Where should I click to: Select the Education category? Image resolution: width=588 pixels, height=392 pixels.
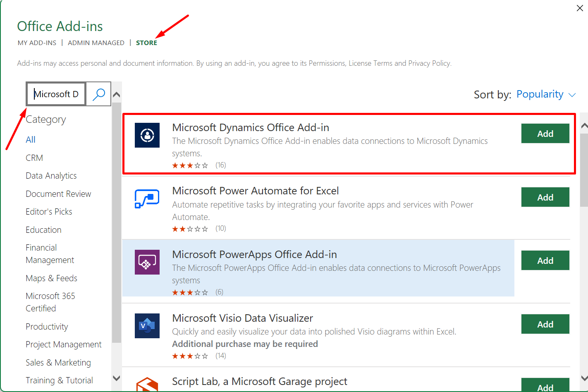tap(43, 230)
